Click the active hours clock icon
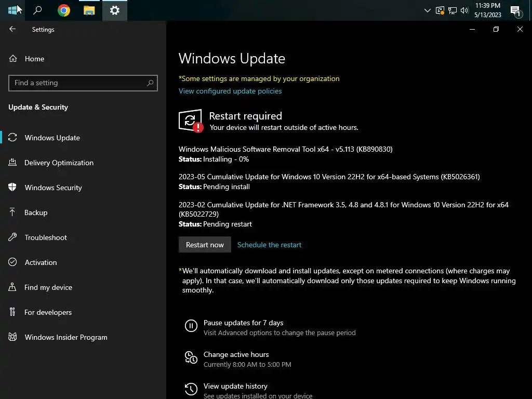This screenshot has height=399, width=532. point(191,357)
